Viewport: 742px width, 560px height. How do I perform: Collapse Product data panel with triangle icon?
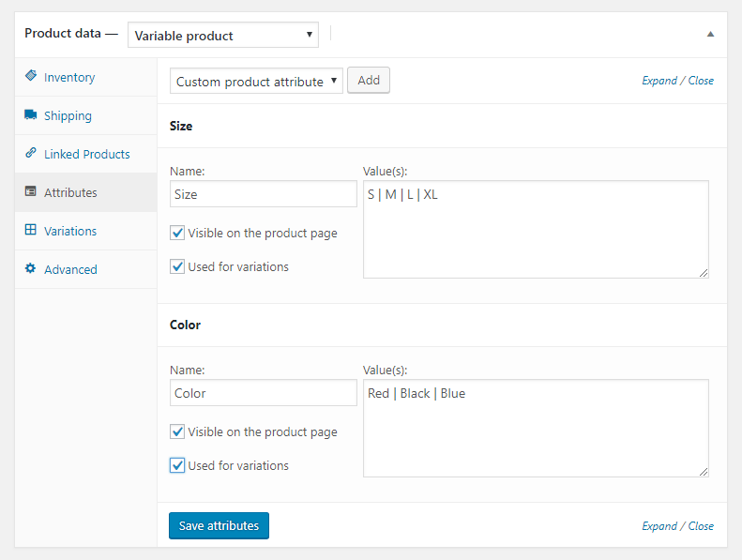click(710, 34)
